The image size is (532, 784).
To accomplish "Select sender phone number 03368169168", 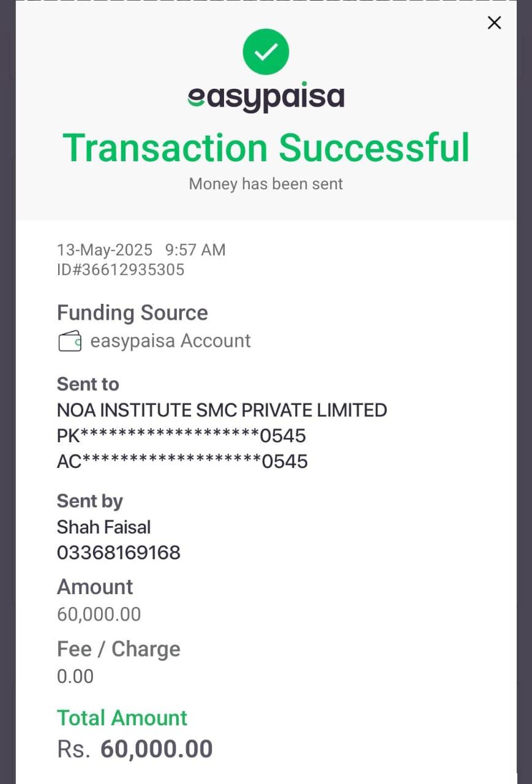I will [119, 552].
